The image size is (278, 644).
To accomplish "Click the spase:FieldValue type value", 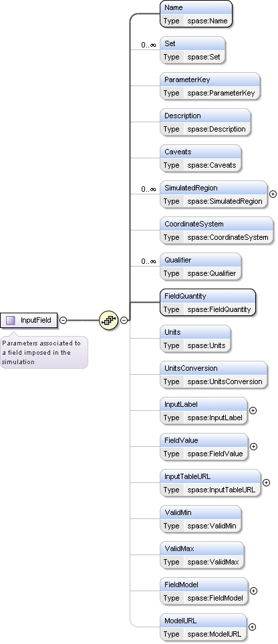I will (215, 454).
